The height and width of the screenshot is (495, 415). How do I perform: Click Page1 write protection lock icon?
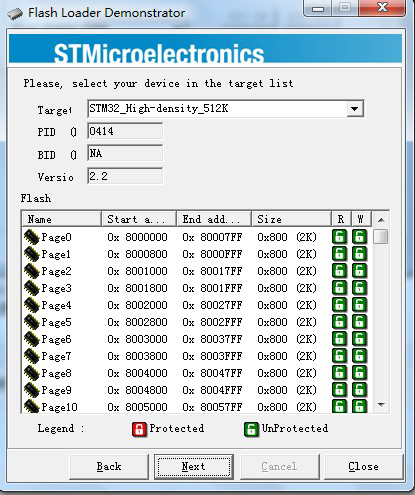coord(360,254)
